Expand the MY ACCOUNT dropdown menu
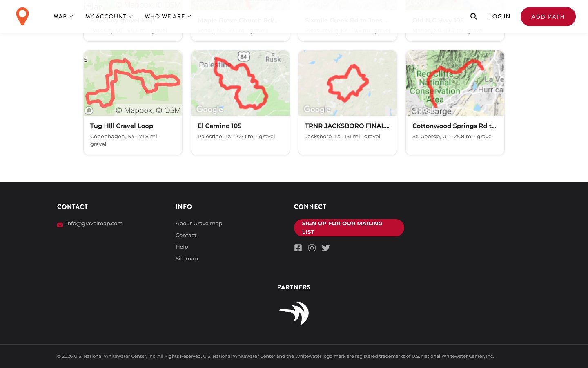Image resolution: width=588 pixels, height=368 pixels. pos(109,16)
